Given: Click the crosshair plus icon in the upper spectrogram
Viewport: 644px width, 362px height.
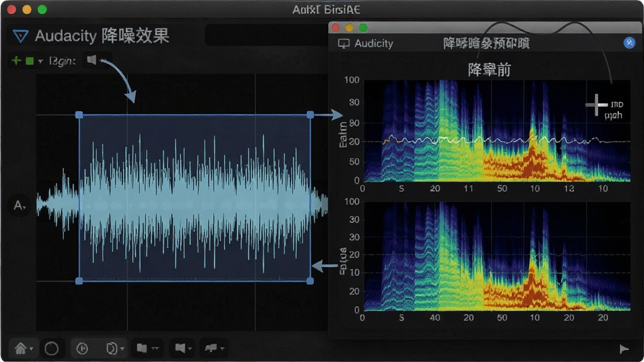Looking at the screenshot, I should click(596, 105).
